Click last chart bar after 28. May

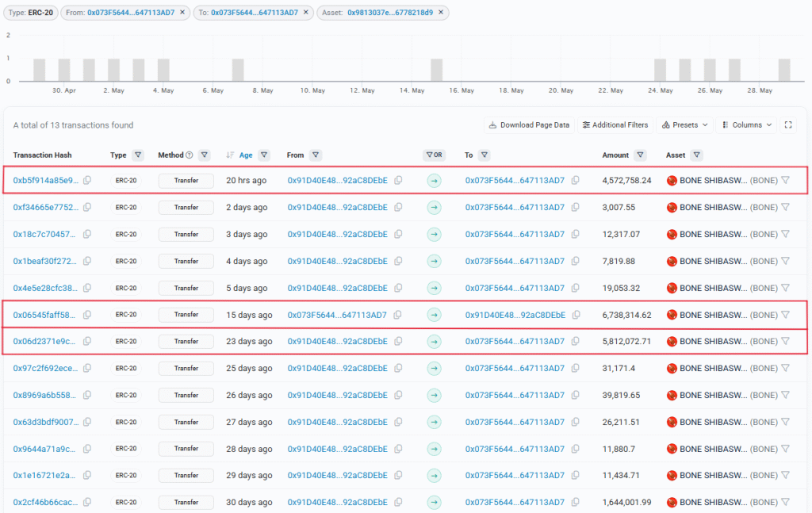784,70
